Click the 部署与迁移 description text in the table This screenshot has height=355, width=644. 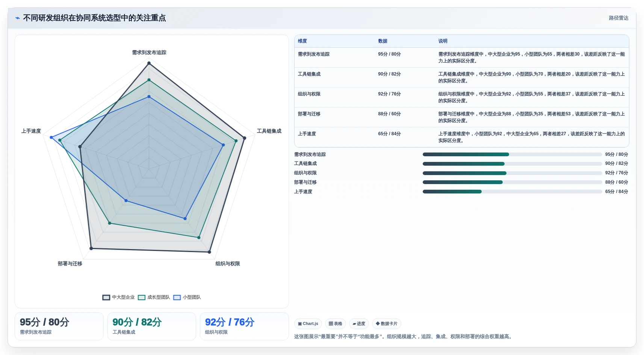coord(532,117)
